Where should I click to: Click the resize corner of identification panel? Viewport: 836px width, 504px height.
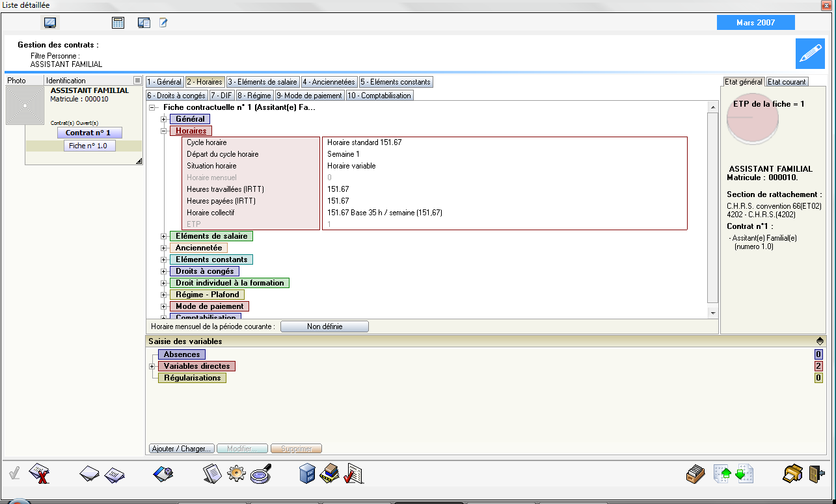pyautogui.click(x=139, y=161)
